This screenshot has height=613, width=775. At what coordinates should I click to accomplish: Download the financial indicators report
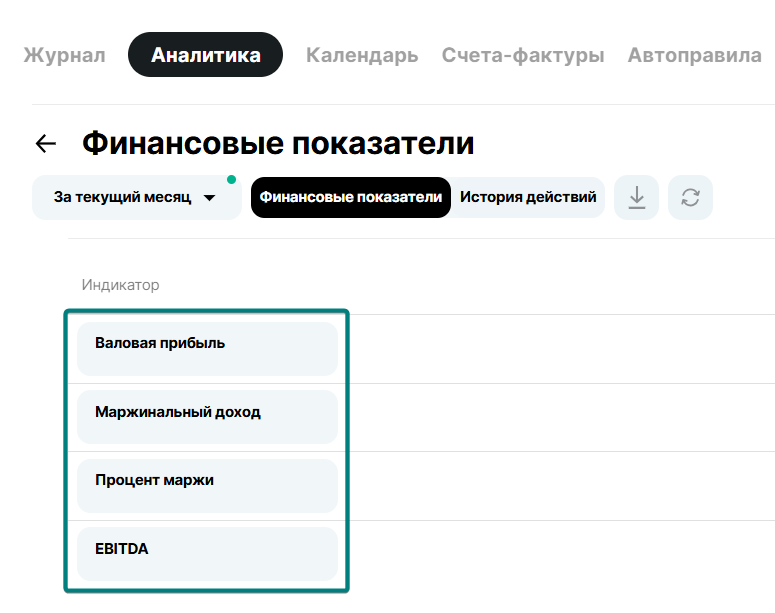point(636,197)
